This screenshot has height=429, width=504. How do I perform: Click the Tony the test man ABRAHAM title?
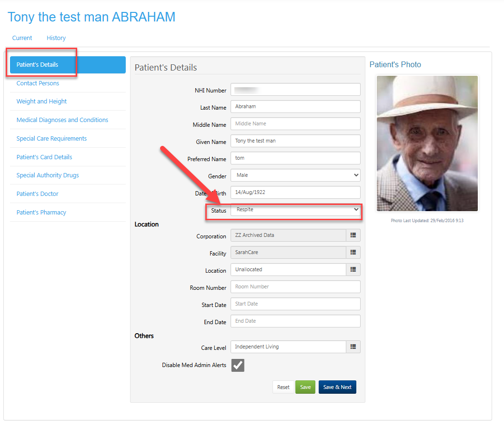pyautogui.click(x=91, y=17)
